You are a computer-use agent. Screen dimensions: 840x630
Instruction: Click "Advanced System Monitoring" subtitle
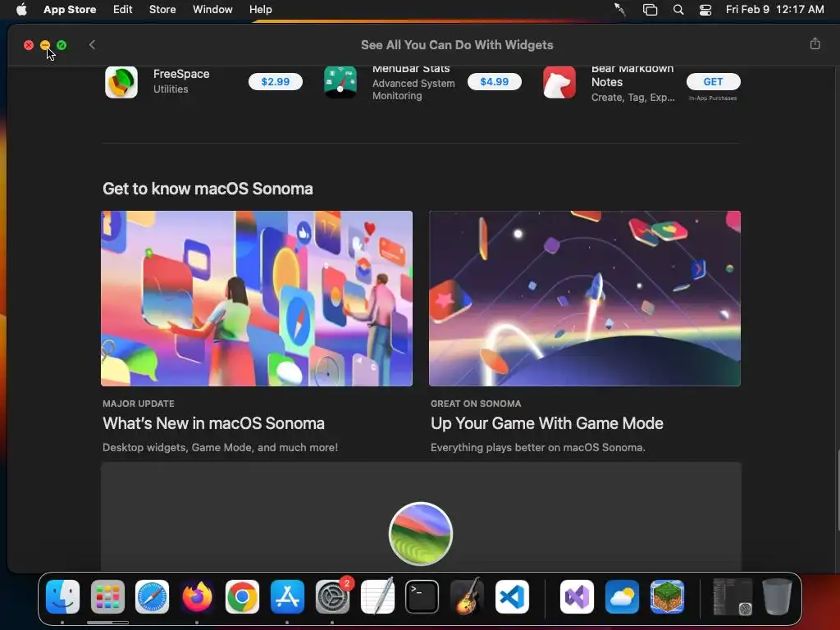(x=413, y=89)
